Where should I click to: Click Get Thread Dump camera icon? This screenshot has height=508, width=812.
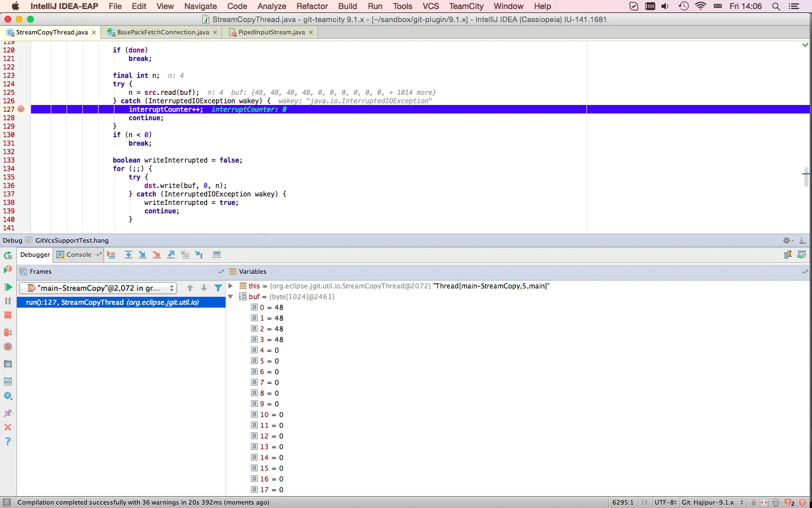8,364
